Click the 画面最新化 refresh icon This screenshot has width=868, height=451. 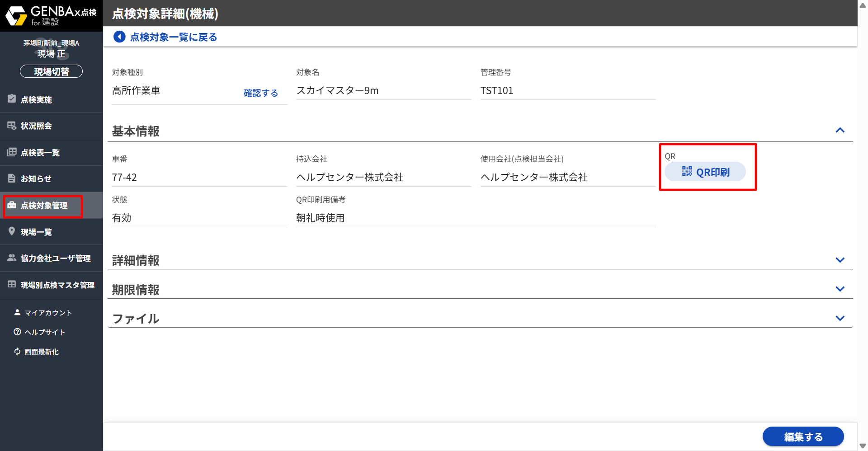(x=17, y=352)
